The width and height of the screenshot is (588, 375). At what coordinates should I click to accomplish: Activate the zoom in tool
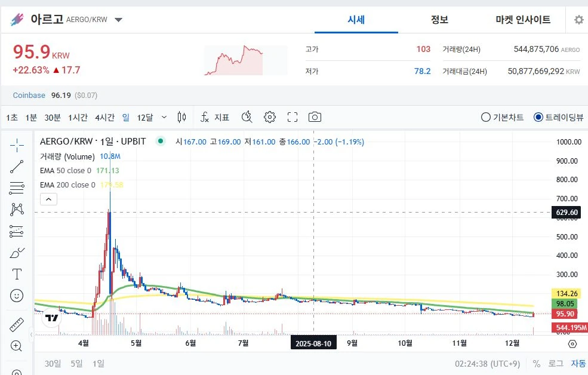[17, 346]
